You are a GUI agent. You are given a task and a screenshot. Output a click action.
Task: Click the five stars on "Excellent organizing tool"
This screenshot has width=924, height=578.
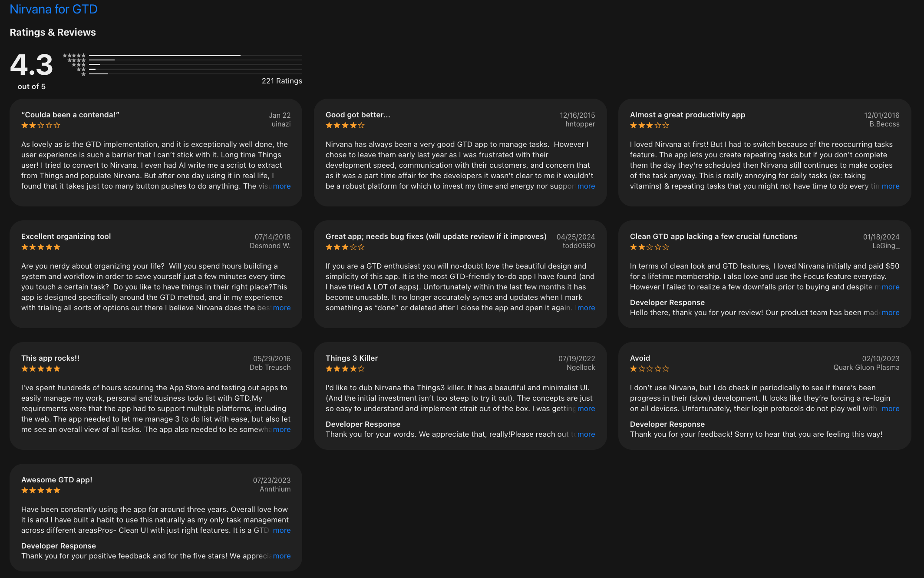click(x=40, y=247)
